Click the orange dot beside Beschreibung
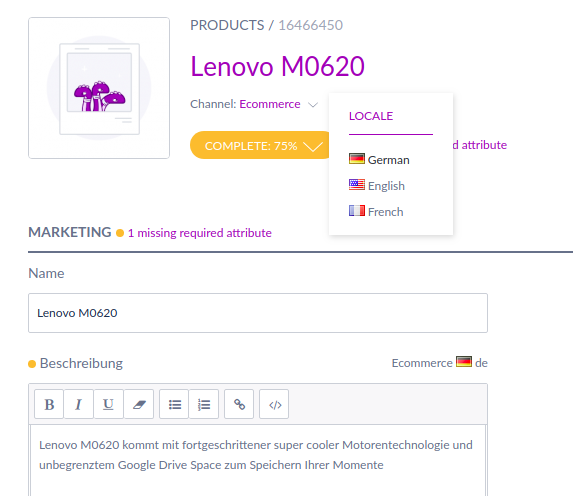 32,364
